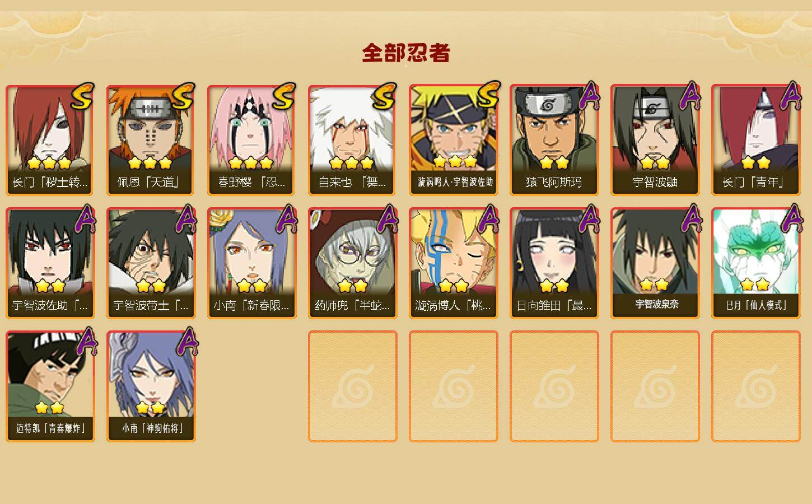Screen dimensions: 812x504
Task: Select the 长门「青年」card
Action: tap(755, 140)
